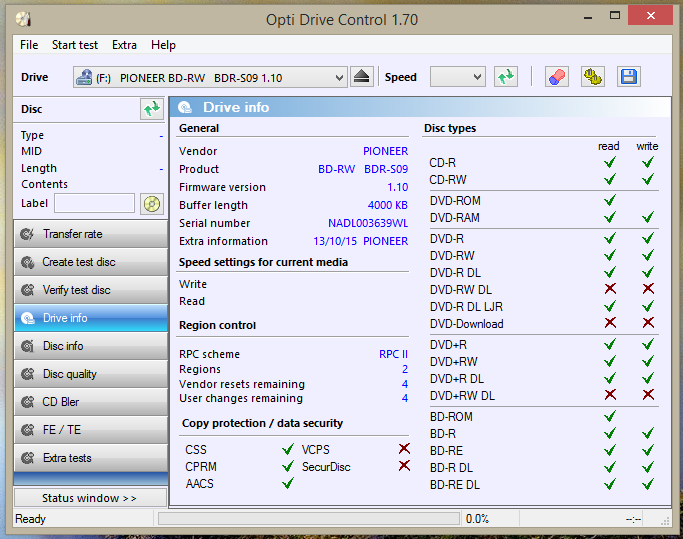Image resolution: width=683 pixels, height=539 pixels.
Task: Click the Extra tests sidebar icon
Action: coord(27,458)
